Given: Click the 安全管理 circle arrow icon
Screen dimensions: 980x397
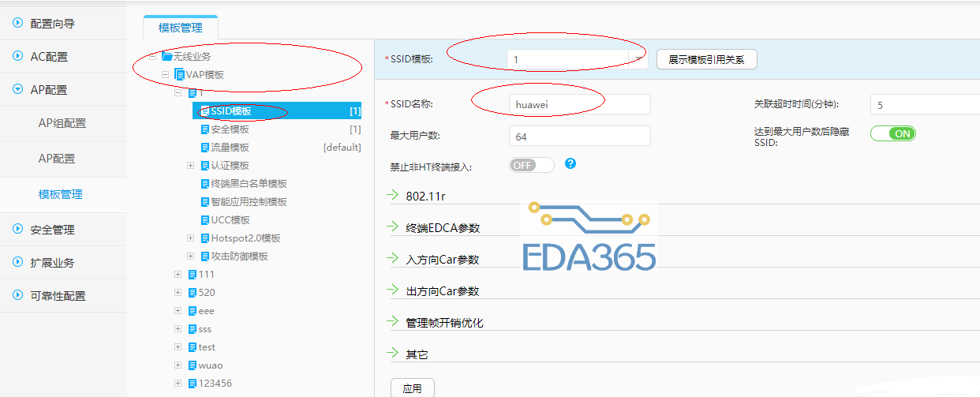Looking at the screenshot, I should point(17,229).
